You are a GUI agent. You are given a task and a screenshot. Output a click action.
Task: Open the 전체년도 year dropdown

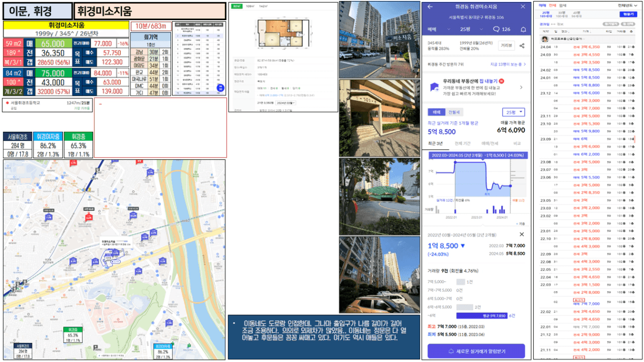pyautogui.click(x=627, y=5)
